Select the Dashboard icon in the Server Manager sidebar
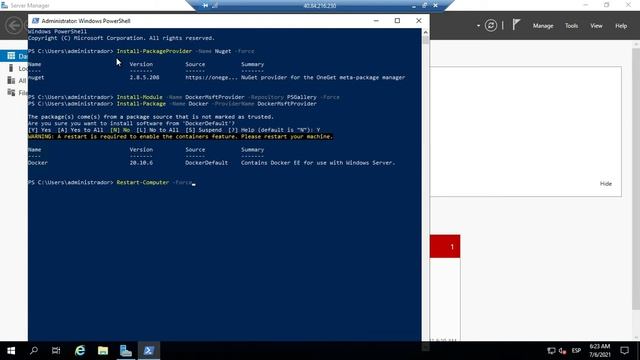 point(11,56)
